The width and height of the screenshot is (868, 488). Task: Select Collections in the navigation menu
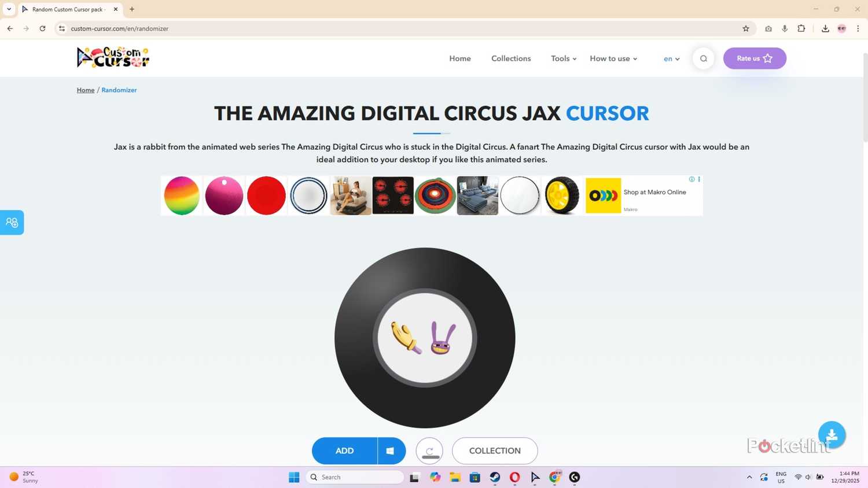510,58
